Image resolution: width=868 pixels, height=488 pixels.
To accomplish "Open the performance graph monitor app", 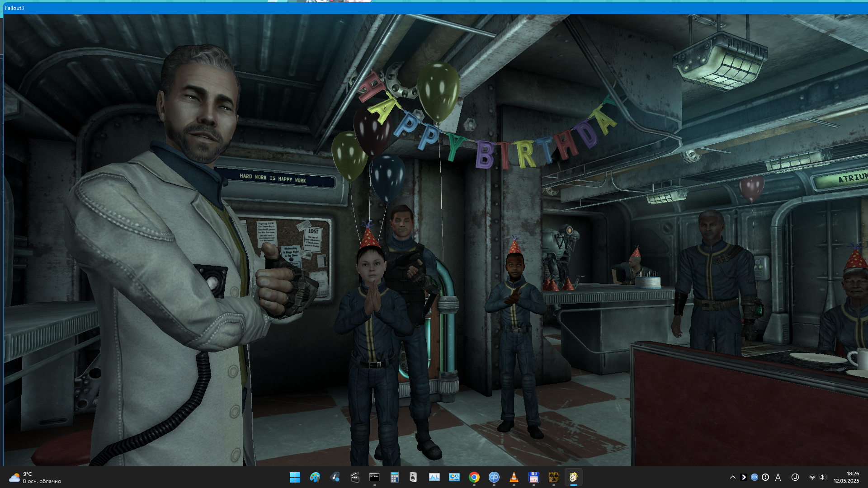I will [434, 477].
